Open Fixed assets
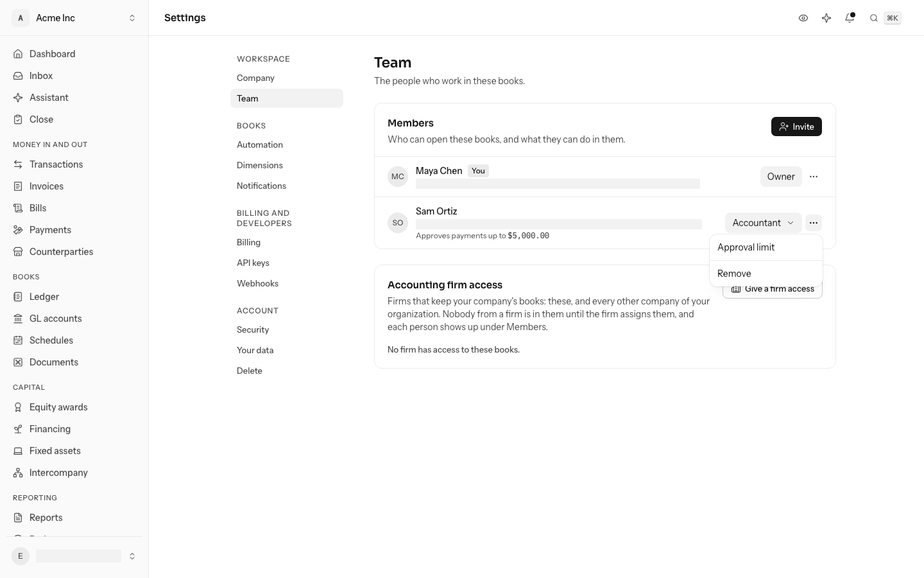Image resolution: width=924 pixels, height=578 pixels. [x=74, y=451]
